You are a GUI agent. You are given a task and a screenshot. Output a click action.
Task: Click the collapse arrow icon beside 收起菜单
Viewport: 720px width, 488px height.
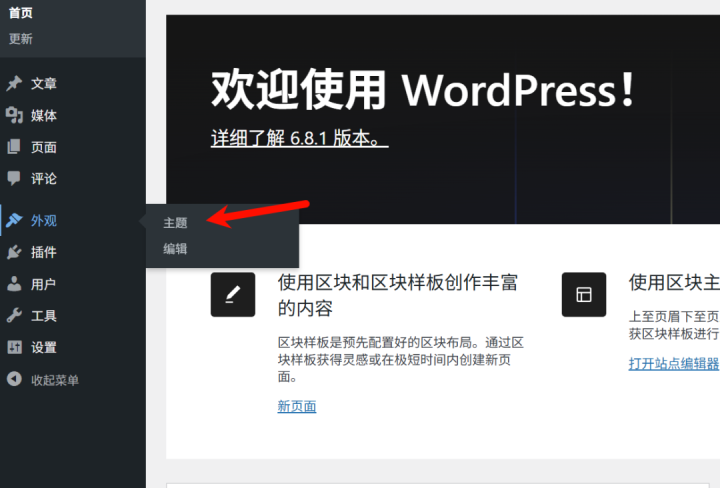14,379
